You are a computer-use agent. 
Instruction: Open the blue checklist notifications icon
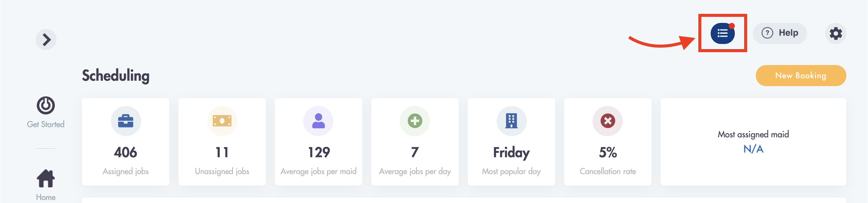[722, 33]
